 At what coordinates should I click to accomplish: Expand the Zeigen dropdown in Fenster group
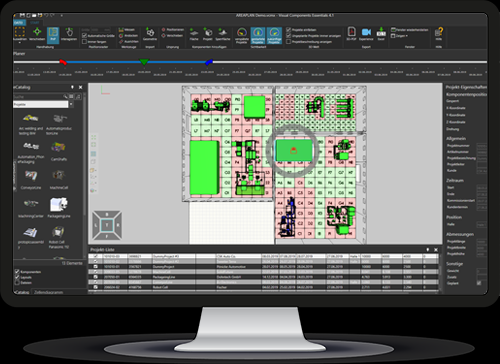coord(399,36)
